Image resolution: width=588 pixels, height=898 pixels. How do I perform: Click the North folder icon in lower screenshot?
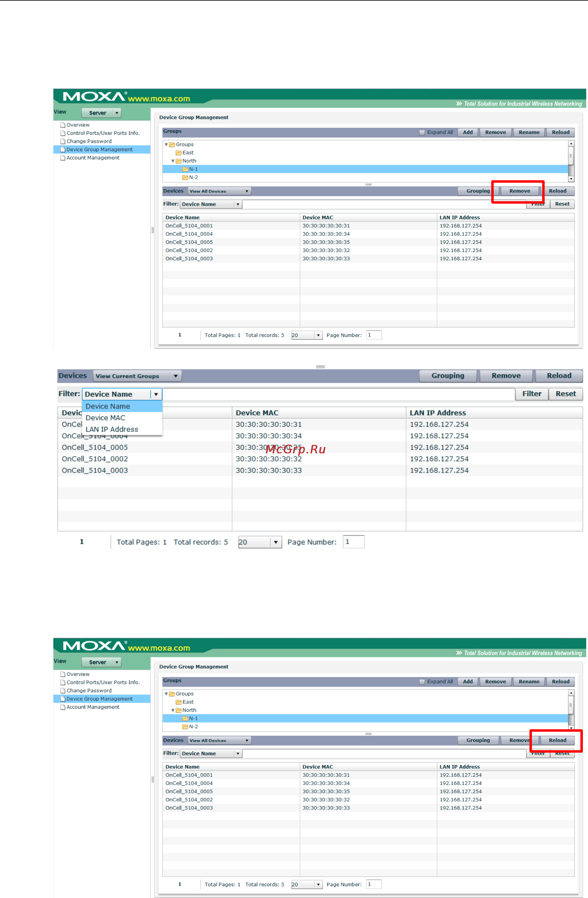point(179,710)
